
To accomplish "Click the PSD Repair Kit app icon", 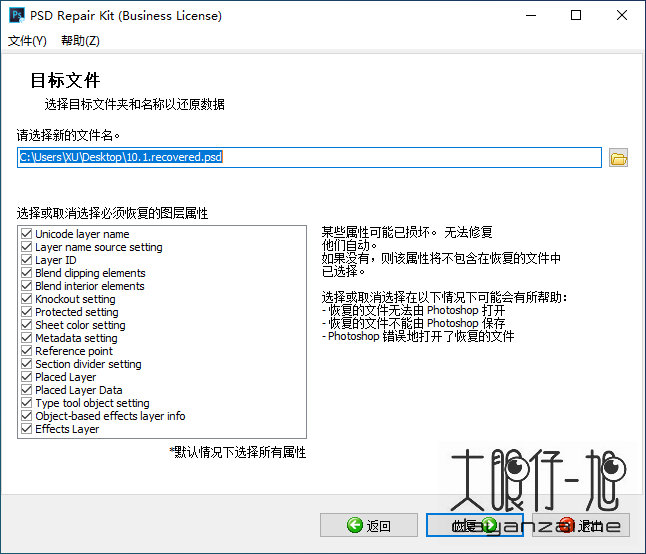I will coord(17,15).
